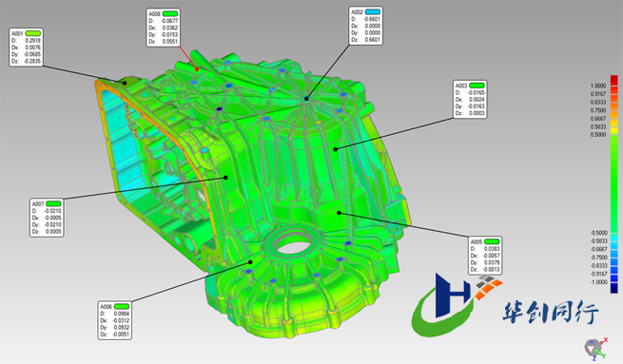
Task: Click the 0.7500 value on the color scale
Action: tap(598, 110)
